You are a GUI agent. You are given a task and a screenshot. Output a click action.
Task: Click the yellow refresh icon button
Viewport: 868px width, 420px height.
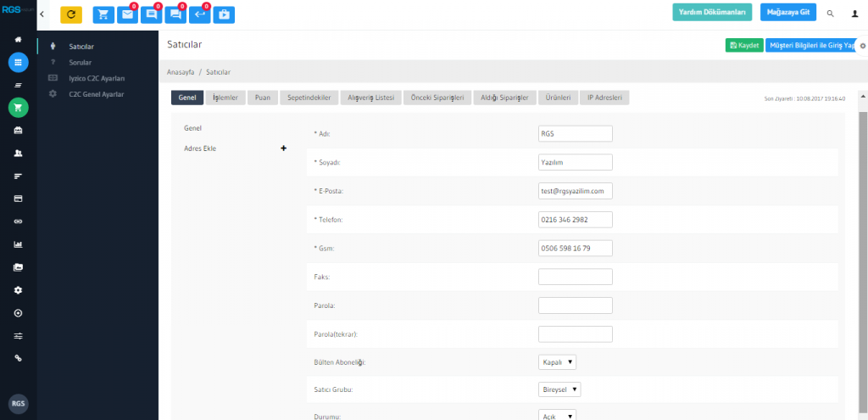[x=71, y=14]
